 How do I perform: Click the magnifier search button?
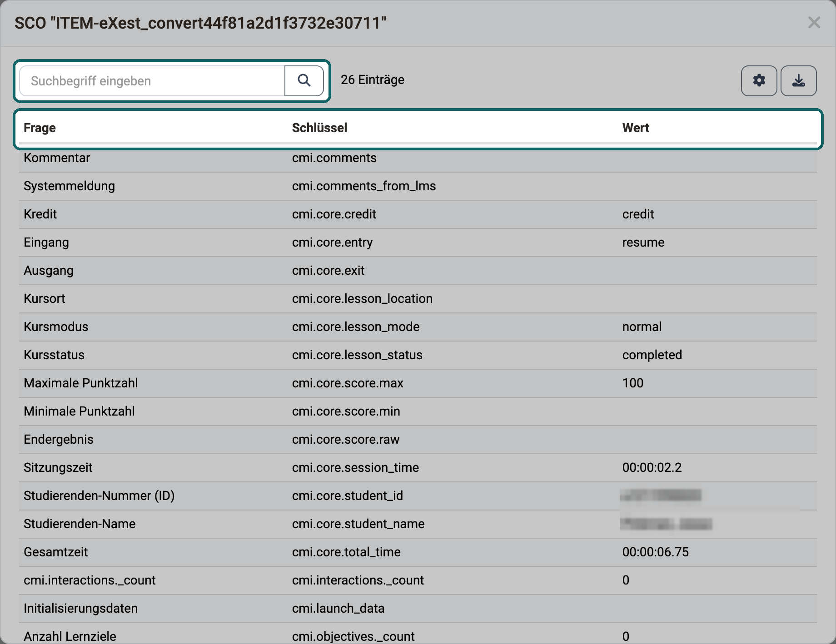[x=304, y=81]
